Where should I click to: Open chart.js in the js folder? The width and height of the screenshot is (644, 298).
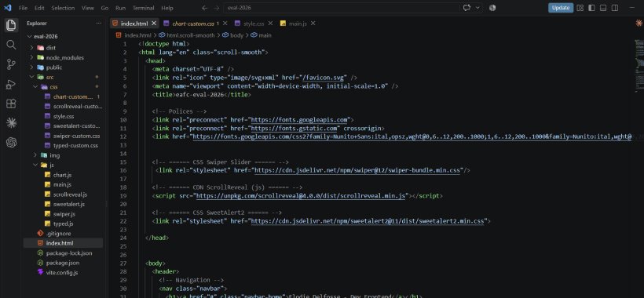[x=62, y=175]
